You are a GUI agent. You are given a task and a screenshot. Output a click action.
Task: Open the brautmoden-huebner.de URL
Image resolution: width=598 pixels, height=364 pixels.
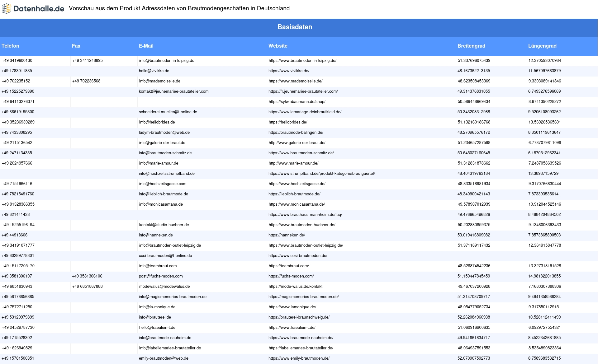click(x=302, y=225)
